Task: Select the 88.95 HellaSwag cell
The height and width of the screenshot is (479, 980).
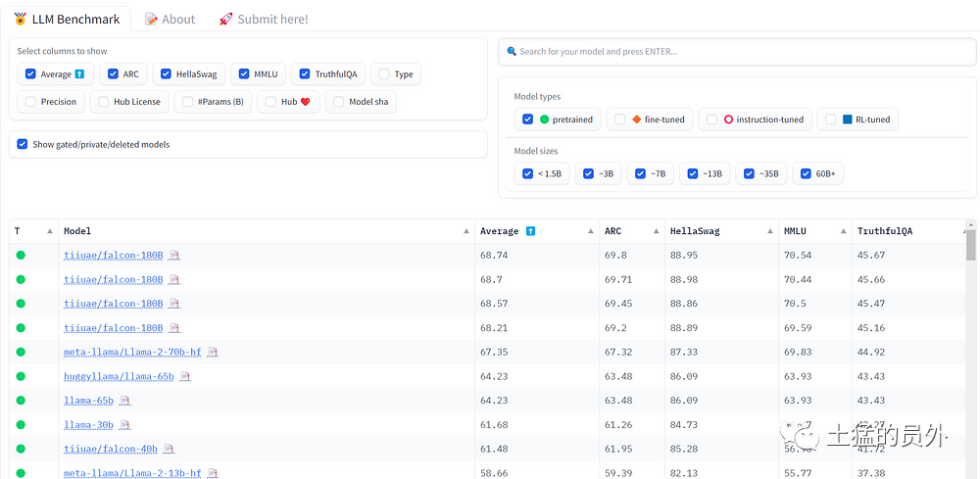Action: click(x=722, y=255)
